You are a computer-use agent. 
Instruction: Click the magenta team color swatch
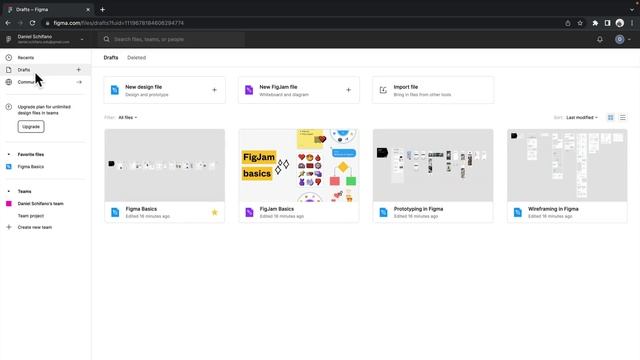click(x=9, y=203)
